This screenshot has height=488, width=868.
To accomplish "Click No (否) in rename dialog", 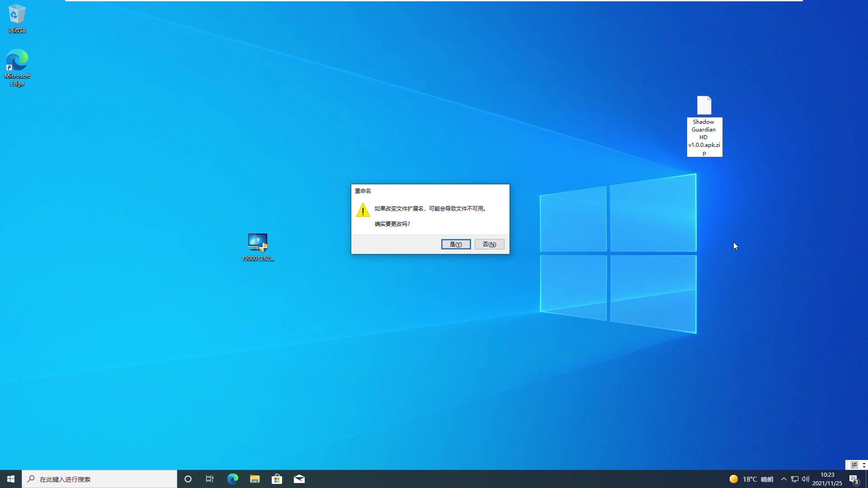I will 489,244.
